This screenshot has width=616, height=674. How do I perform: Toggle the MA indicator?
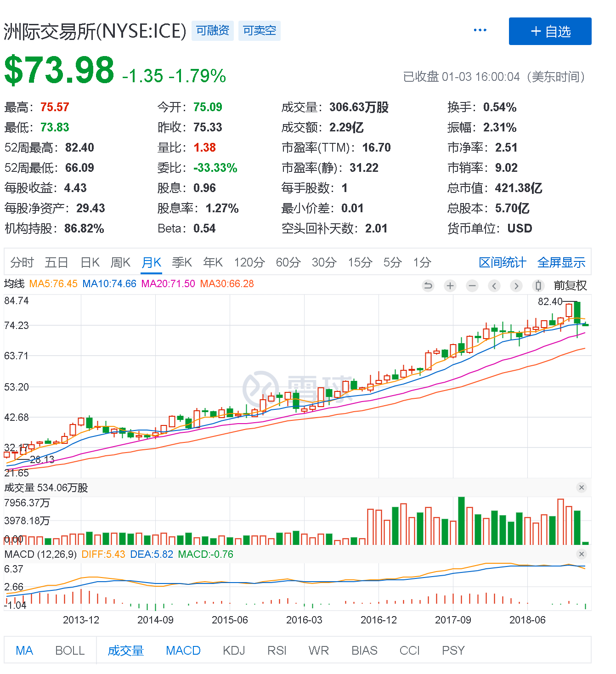[24, 651]
